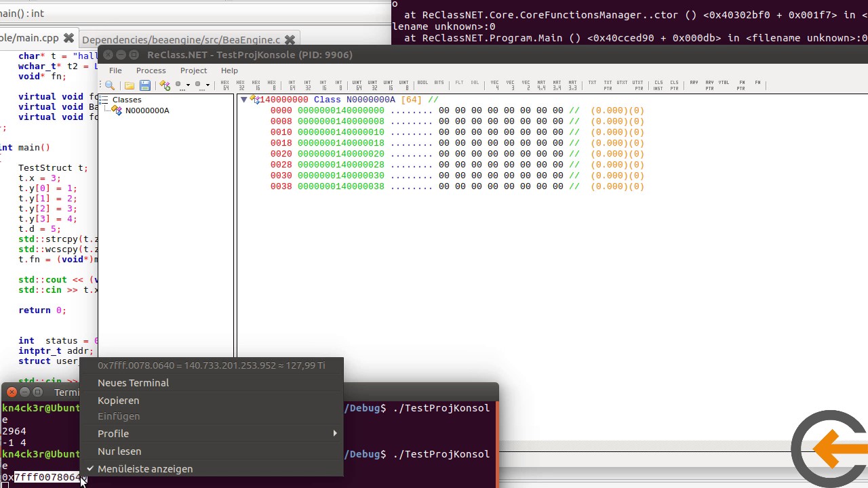Select the UINT 64 node type icon

point(357,85)
